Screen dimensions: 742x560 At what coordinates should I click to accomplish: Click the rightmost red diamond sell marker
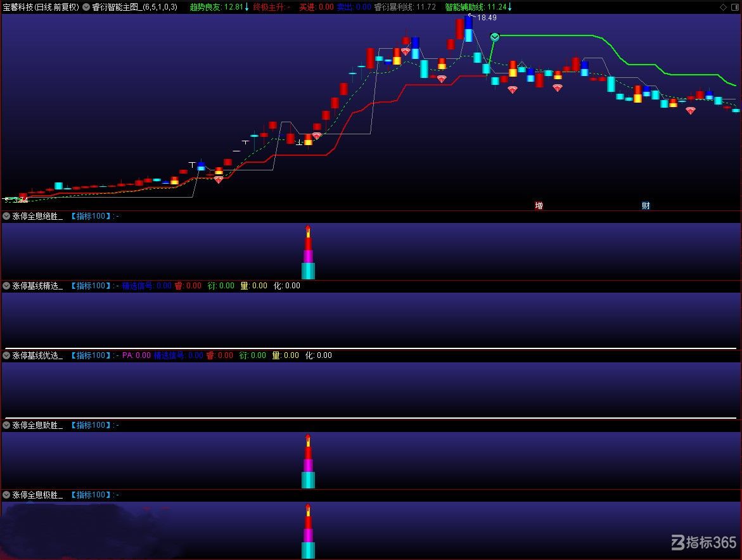coord(691,111)
